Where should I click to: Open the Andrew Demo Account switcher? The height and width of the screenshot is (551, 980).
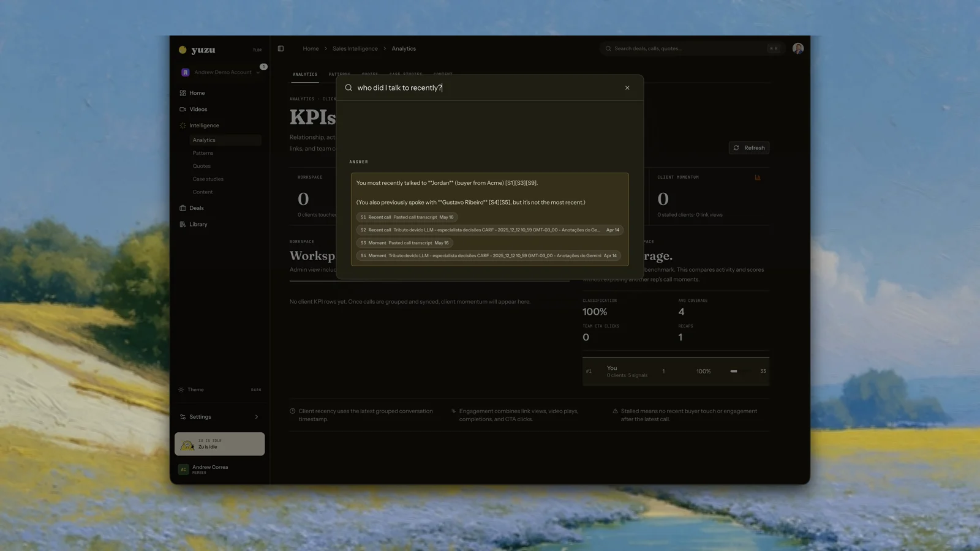point(221,72)
